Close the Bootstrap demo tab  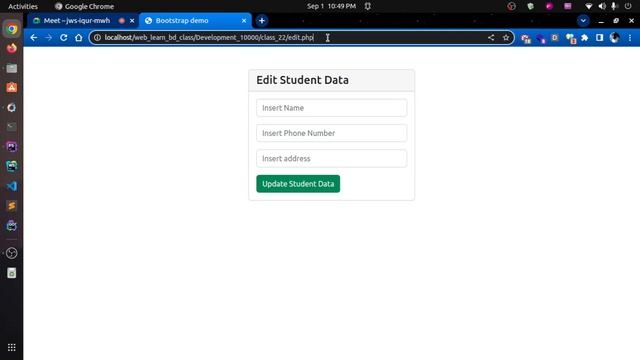[x=244, y=20]
